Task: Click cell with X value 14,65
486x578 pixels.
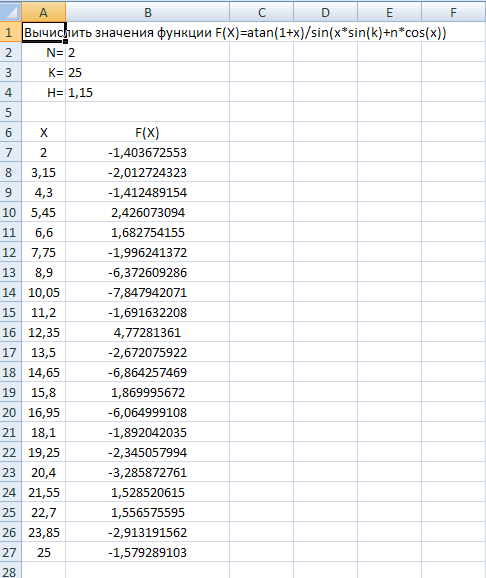Action: click(44, 372)
